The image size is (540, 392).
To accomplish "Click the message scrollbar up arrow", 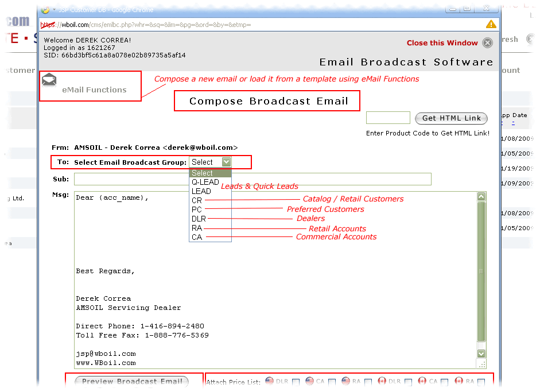I will [481, 196].
